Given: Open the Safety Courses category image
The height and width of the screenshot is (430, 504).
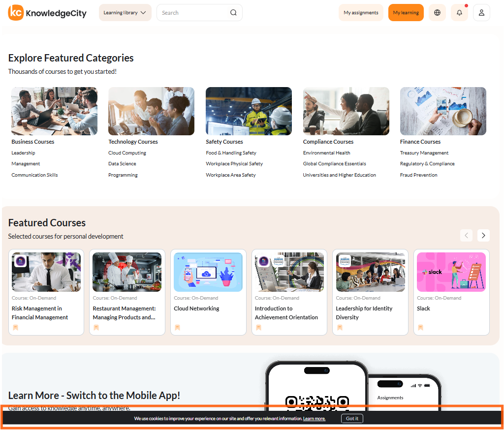Looking at the screenshot, I should (x=249, y=111).
